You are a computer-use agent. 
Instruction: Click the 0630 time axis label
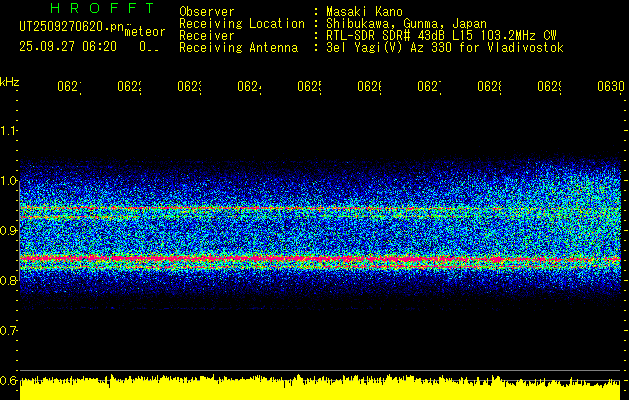tap(611, 87)
